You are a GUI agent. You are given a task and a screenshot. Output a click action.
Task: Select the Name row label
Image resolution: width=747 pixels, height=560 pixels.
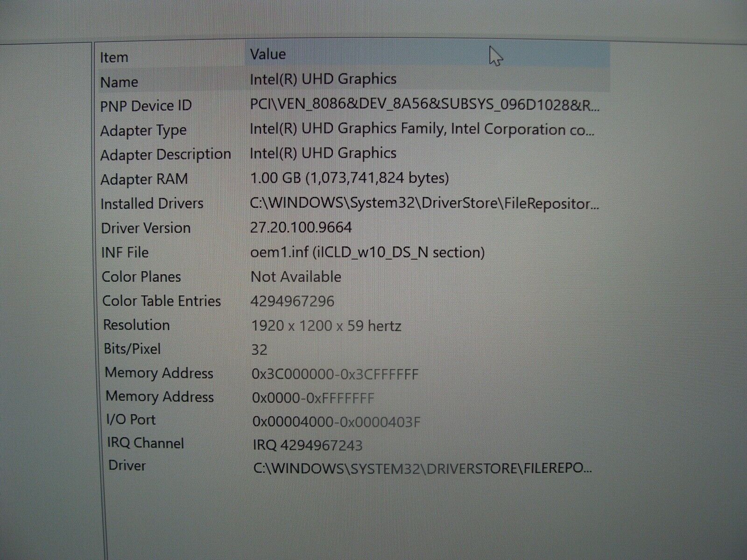point(119,82)
